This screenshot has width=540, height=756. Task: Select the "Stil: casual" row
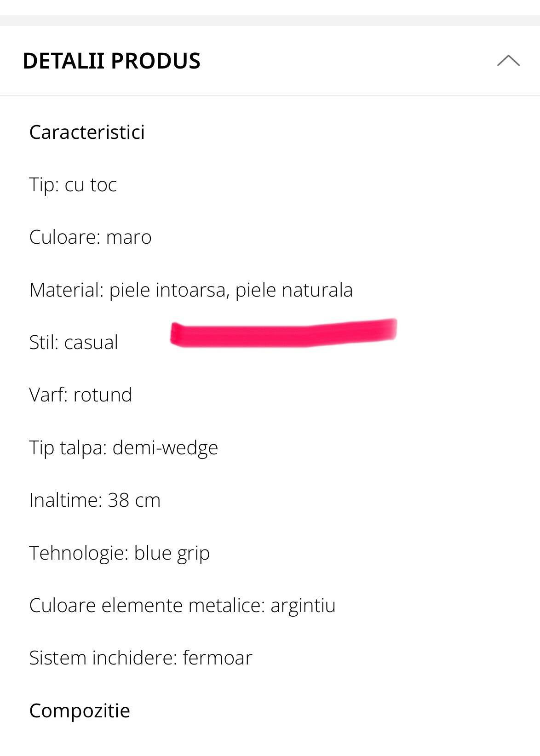pos(74,343)
